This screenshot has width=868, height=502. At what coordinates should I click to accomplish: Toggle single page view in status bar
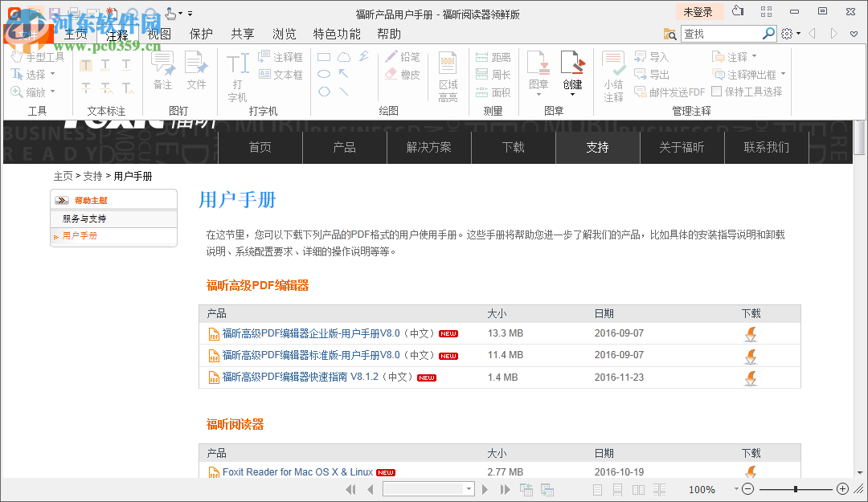click(x=597, y=488)
